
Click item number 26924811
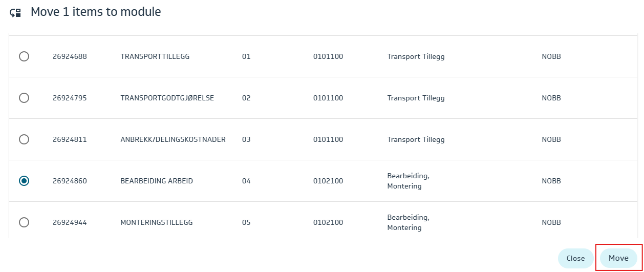click(70, 139)
